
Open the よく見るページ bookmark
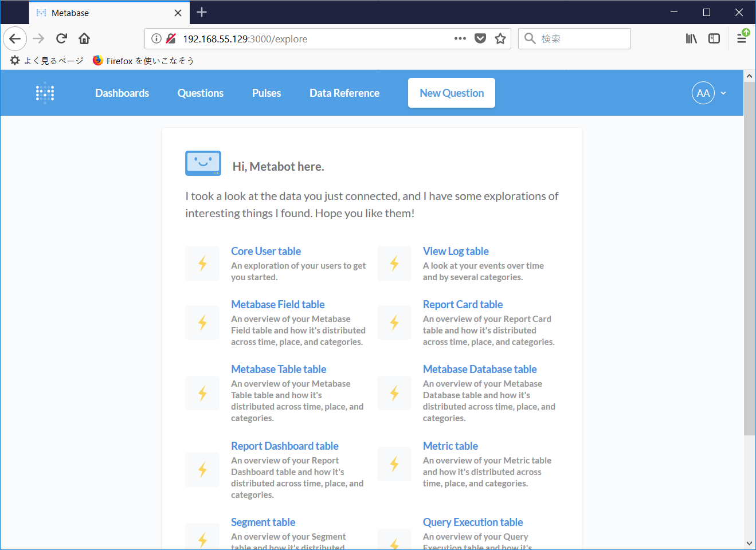(x=47, y=60)
